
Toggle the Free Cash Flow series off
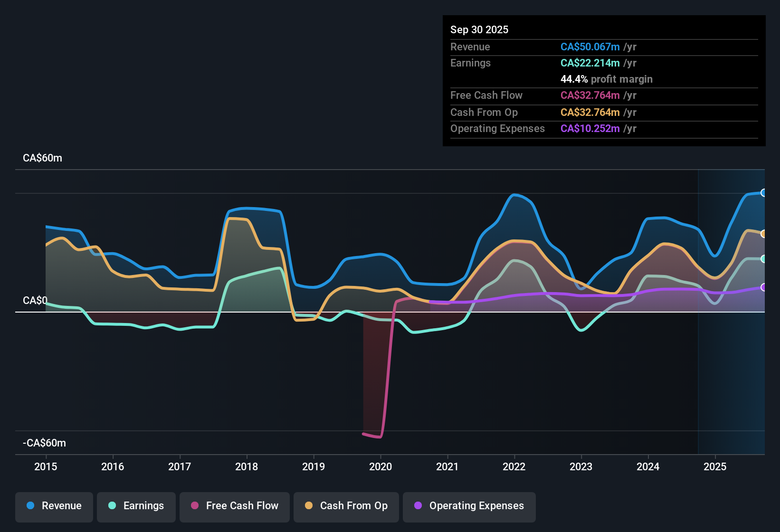tap(234, 506)
